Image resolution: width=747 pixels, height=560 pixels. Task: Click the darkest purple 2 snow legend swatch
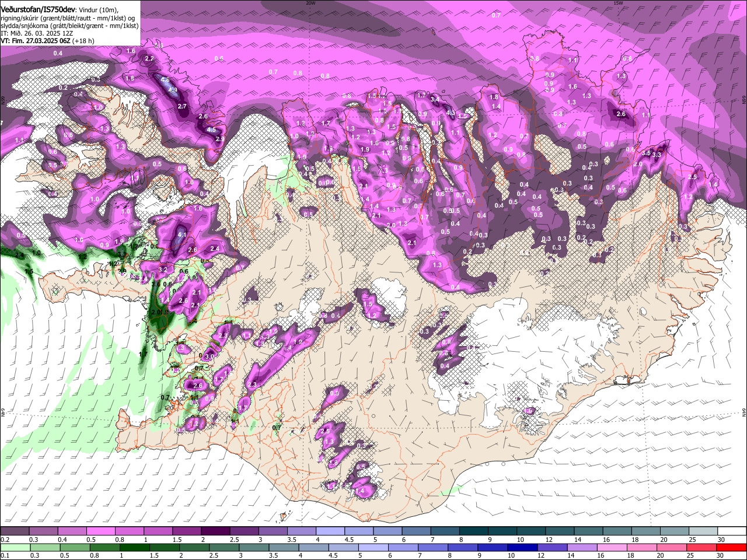coord(215,531)
